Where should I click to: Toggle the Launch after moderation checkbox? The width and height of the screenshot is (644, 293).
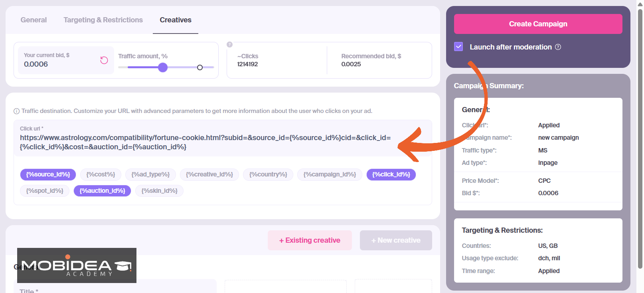[x=458, y=47]
